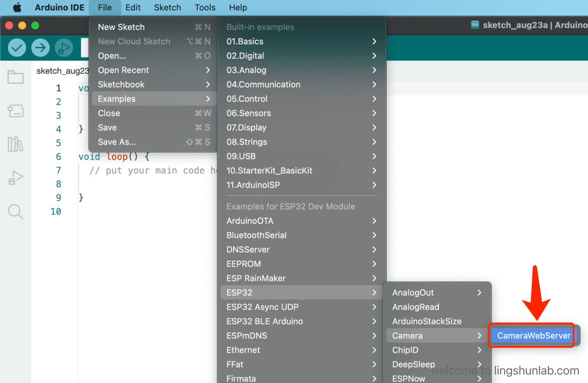Image resolution: width=588 pixels, height=383 pixels.
Task: Expand the 01.Basics examples
Action: click(x=301, y=41)
